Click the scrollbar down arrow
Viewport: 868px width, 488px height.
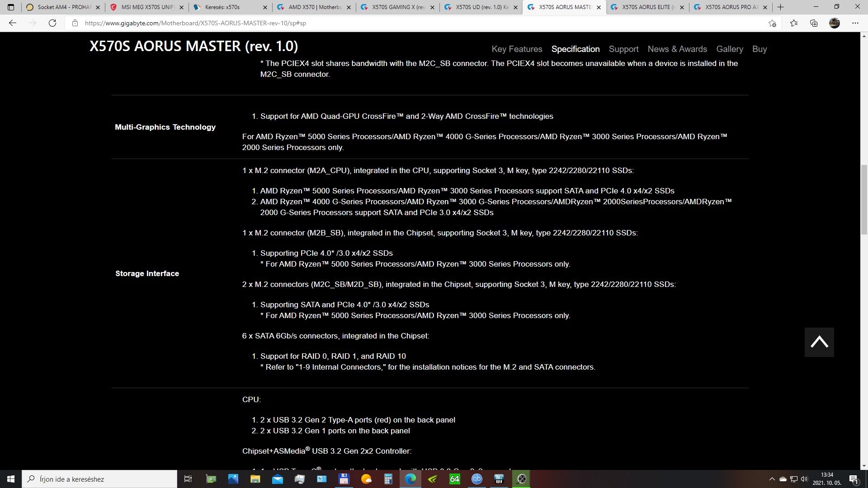(x=864, y=466)
